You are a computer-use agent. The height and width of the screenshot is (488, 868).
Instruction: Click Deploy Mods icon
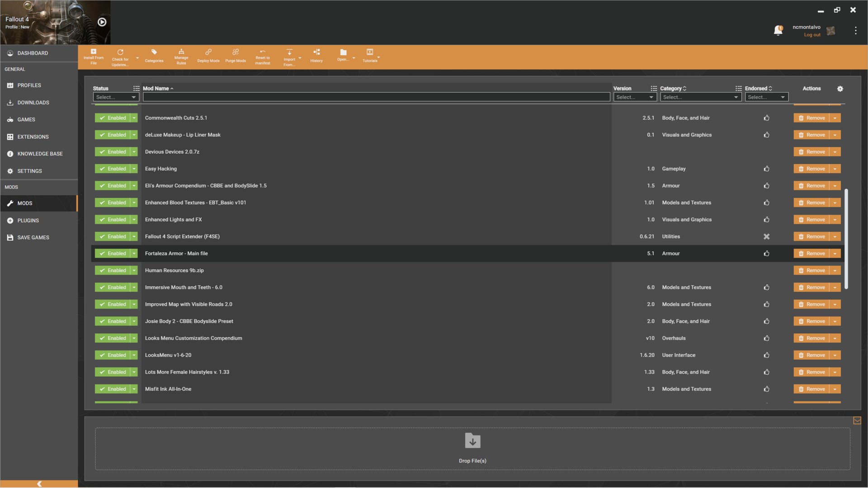(x=208, y=56)
